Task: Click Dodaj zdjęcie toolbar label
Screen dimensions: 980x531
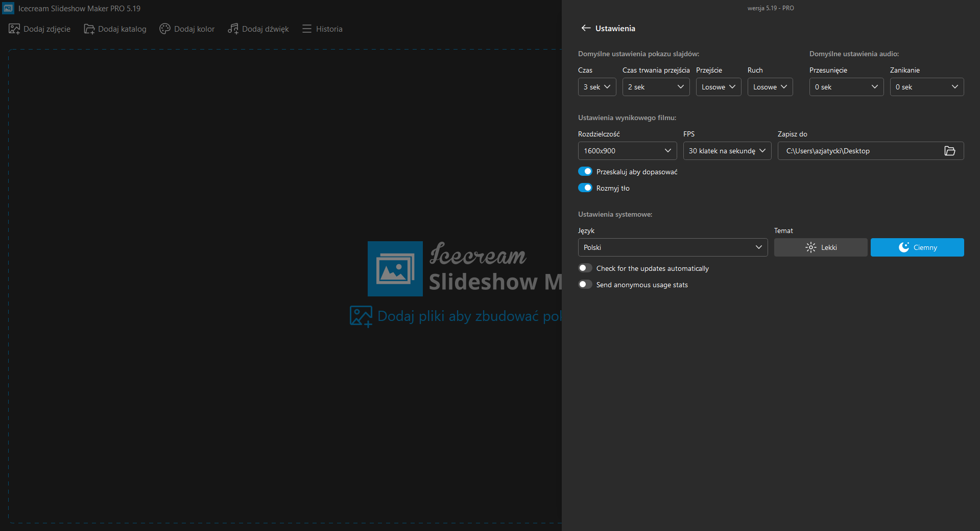Action: click(47, 29)
